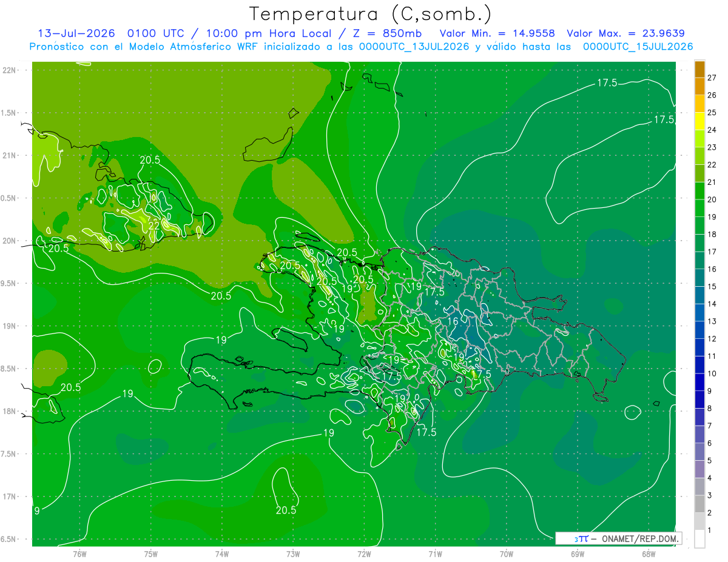Click the '12' value on the color legend
The height and width of the screenshot is (562, 728).
tap(712, 339)
